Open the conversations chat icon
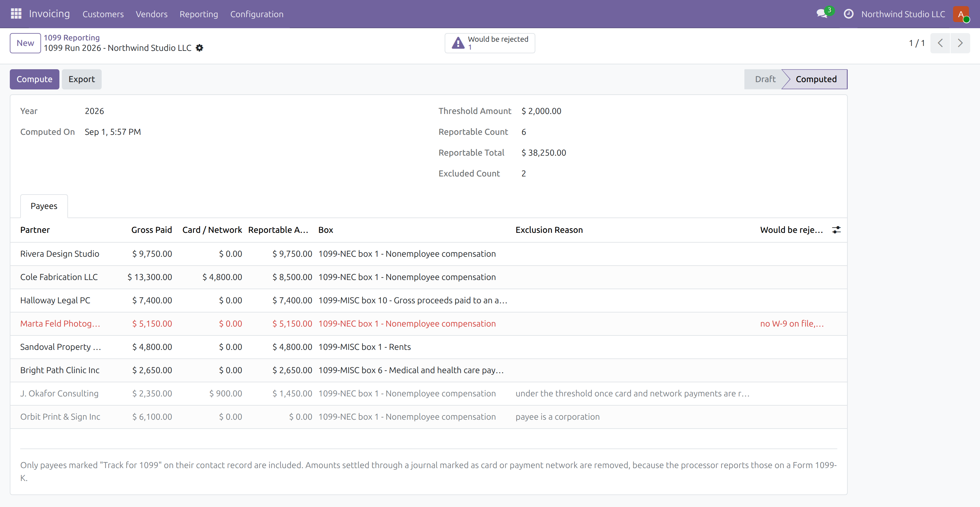Image resolution: width=980 pixels, height=507 pixels. (x=822, y=14)
